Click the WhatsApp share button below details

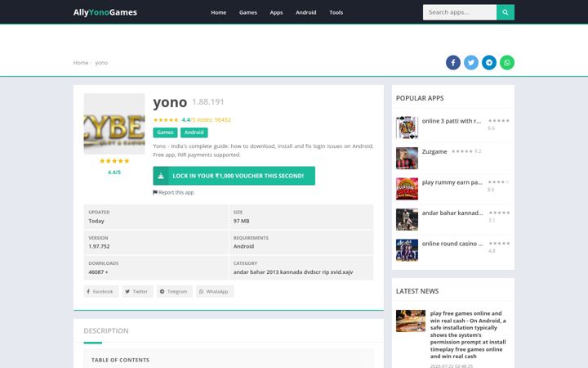pyautogui.click(x=215, y=291)
